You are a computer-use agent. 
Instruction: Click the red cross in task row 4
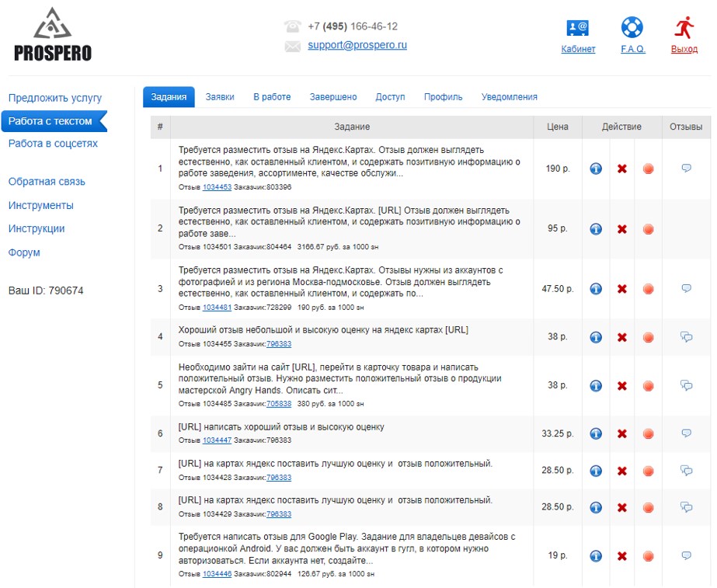pyautogui.click(x=622, y=337)
